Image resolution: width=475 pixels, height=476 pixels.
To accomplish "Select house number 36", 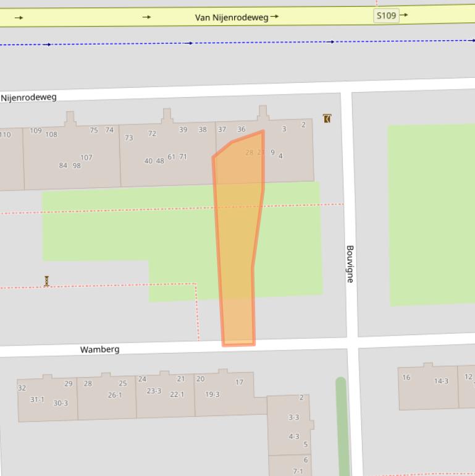I will (241, 130).
